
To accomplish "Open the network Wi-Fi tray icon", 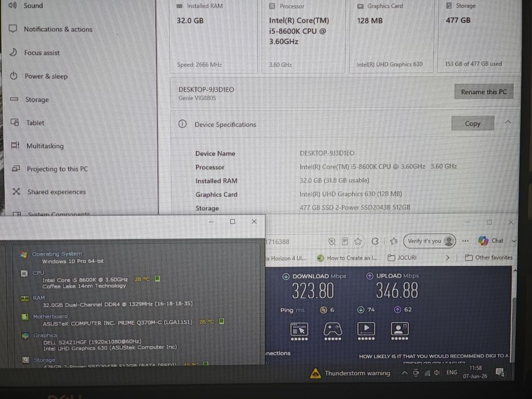I will (428, 373).
